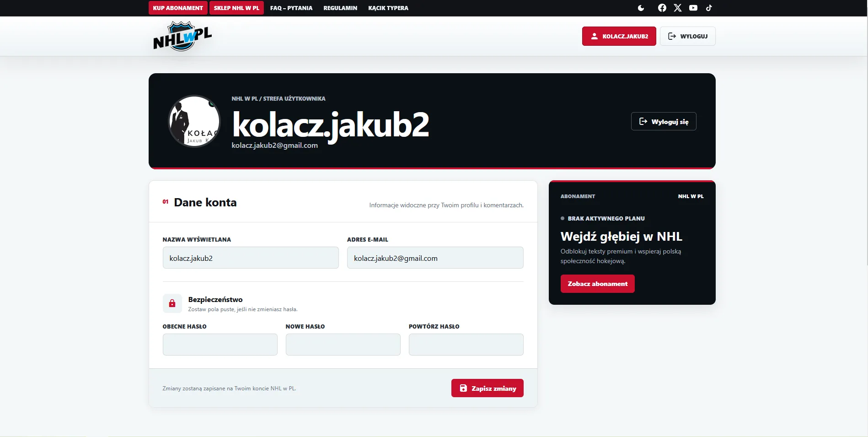This screenshot has height=437, width=868.
Task: Toggle dark mode moon icon
Action: pos(641,8)
